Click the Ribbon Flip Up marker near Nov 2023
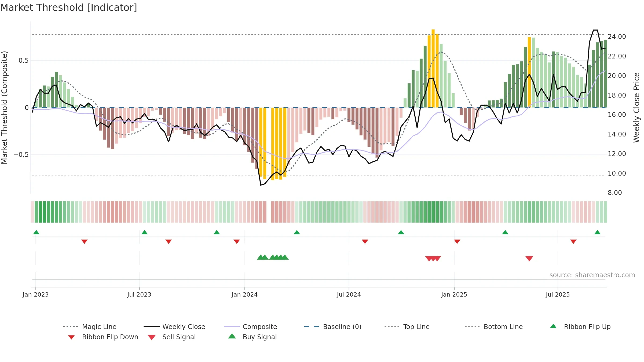The height and width of the screenshot is (362, 644). 217,232
